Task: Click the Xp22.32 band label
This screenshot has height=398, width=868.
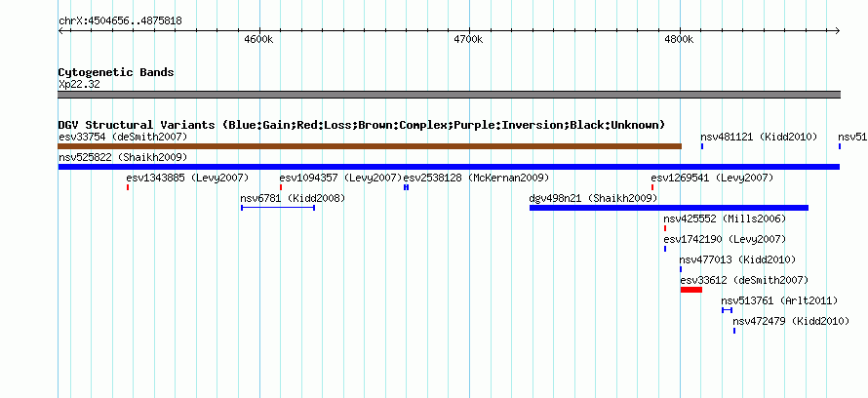Action: (x=79, y=85)
